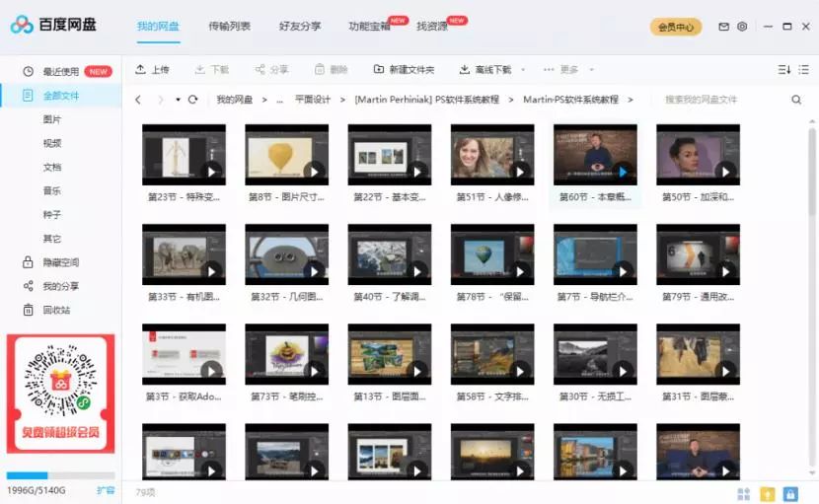Screen dimensions: 819x504
Task: Switch to 功能宝箱 tab
Action: tap(369, 26)
